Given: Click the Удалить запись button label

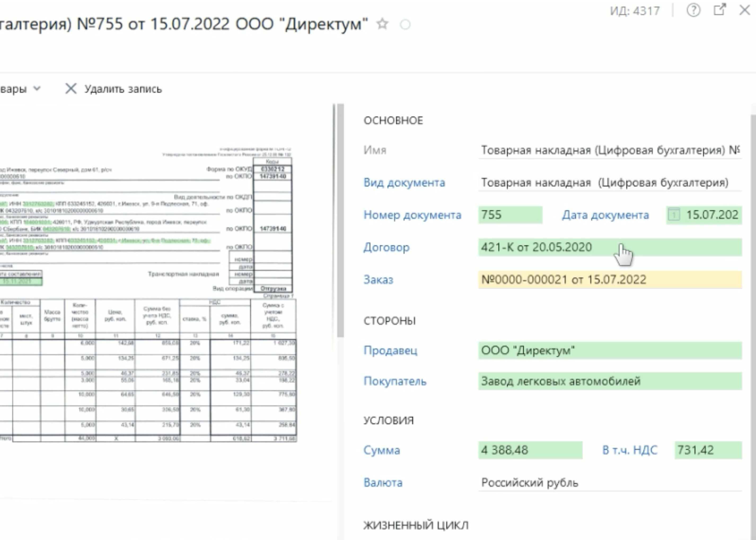Looking at the screenshot, I should pos(123,89).
